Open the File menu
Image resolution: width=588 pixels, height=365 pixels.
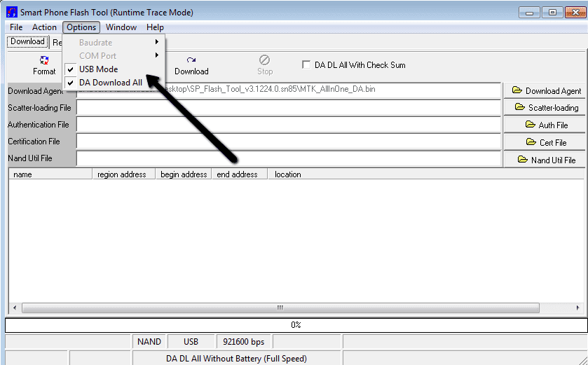(16, 27)
